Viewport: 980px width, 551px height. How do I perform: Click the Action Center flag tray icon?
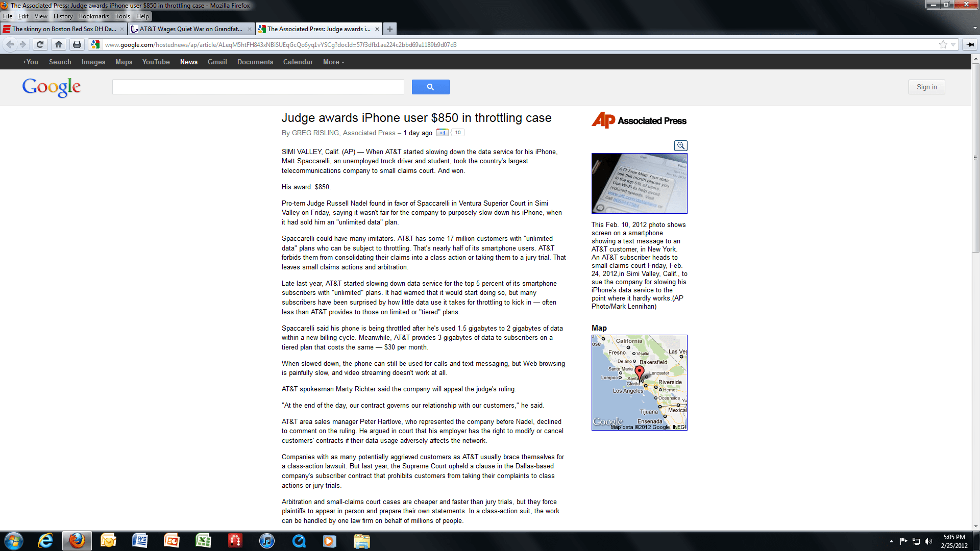tap(903, 541)
